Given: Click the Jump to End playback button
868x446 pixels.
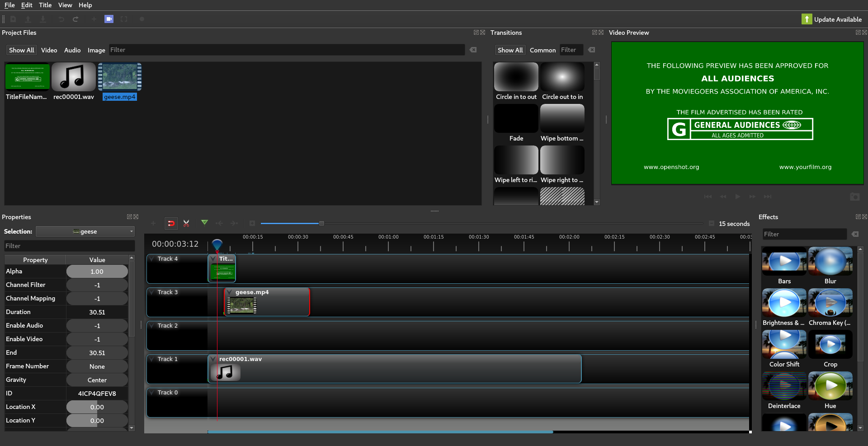Looking at the screenshot, I should 768,197.
